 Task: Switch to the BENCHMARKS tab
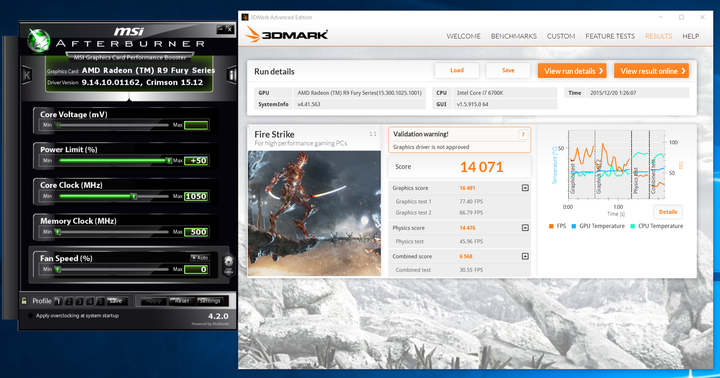pyautogui.click(x=513, y=36)
